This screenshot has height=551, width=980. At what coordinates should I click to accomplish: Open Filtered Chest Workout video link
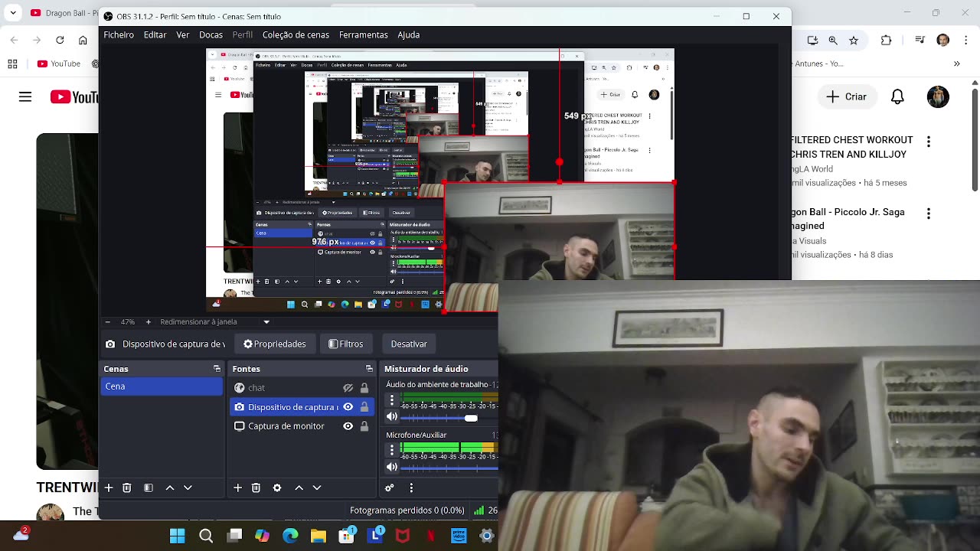pyautogui.click(x=852, y=147)
